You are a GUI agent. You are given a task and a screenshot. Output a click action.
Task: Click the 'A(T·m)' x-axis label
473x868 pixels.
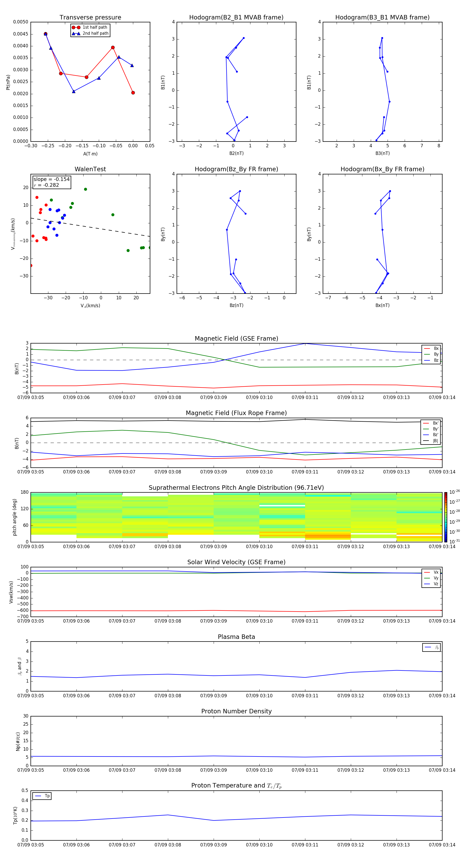pos(90,154)
